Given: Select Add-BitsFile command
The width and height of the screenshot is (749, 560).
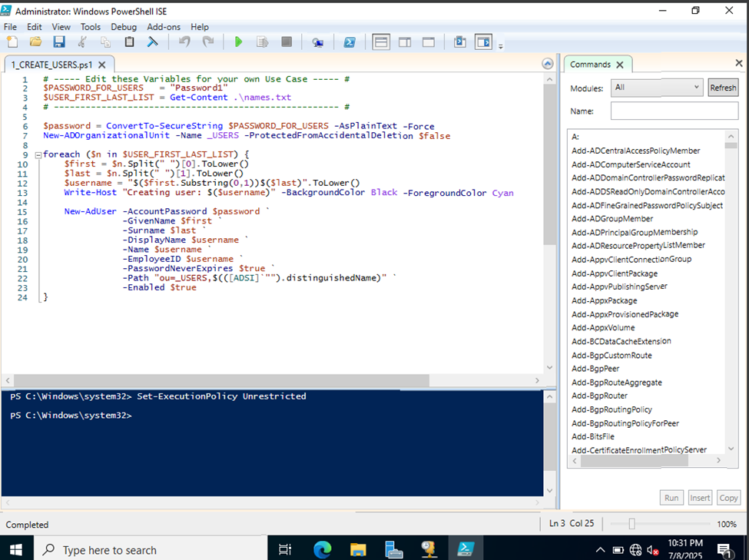Looking at the screenshot, I should [x=593, y=437].
